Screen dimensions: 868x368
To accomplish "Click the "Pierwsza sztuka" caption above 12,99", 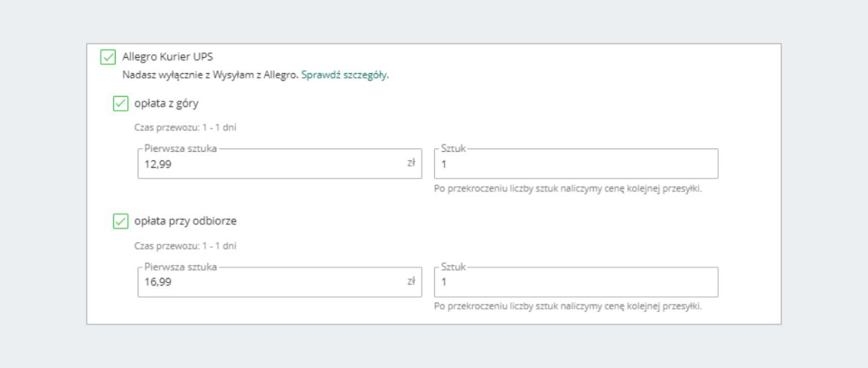I will (x=180, y=148).
